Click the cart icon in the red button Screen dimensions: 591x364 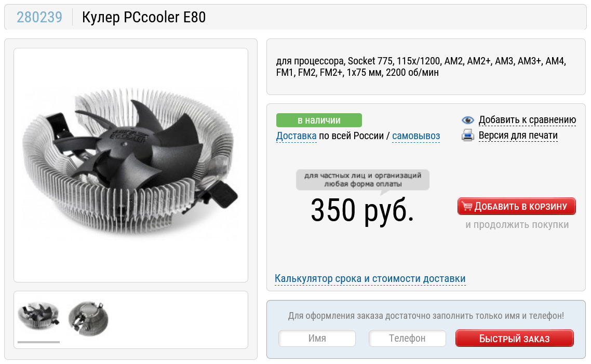[x=466, y=206]
